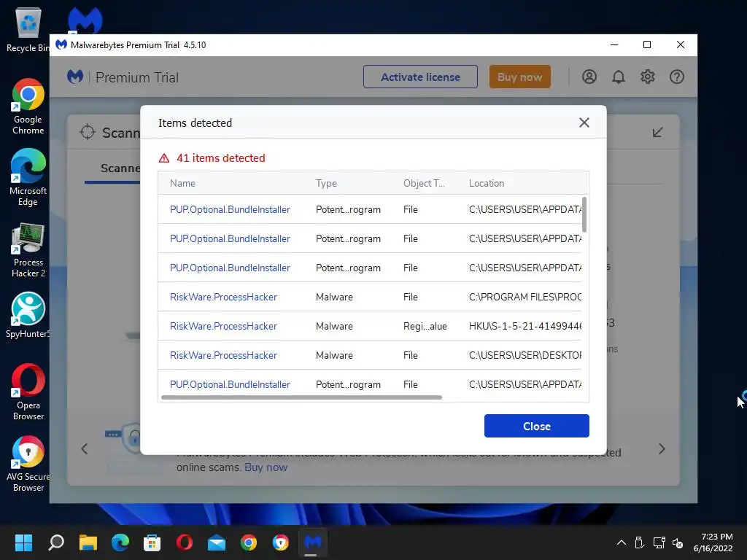Sort by the Type column header
The image size is (747, 560).
coord(326,183)
